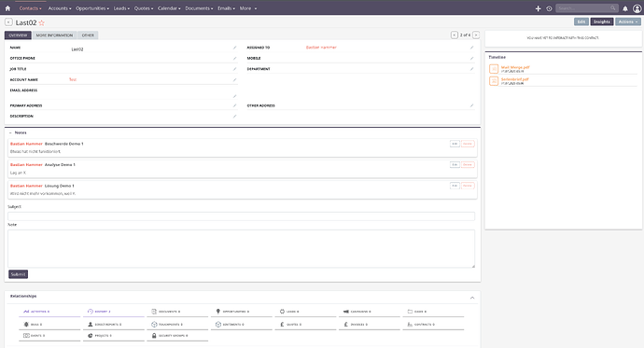The height and width of the screenshot is (348, 644).
Task: Delete the Analyse Demo 1 note
Action: coord(468,164)
